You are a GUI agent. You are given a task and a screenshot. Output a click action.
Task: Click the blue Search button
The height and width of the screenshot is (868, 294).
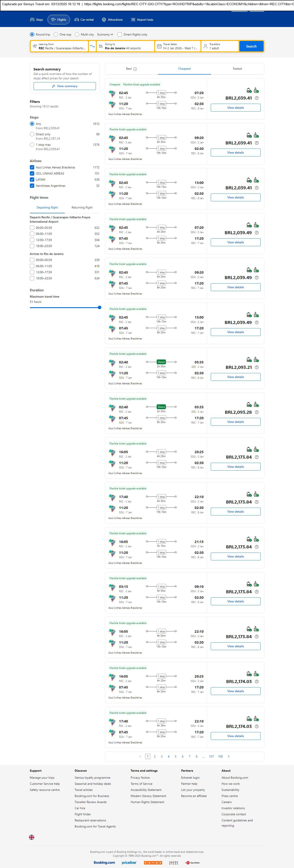coord(251,46)
